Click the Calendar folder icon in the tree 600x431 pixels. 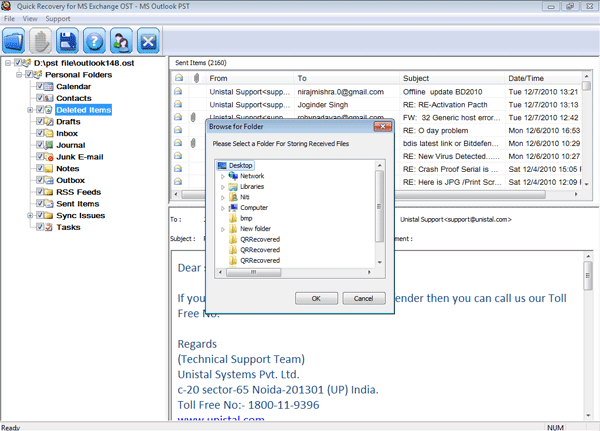[x=49, y=87]
